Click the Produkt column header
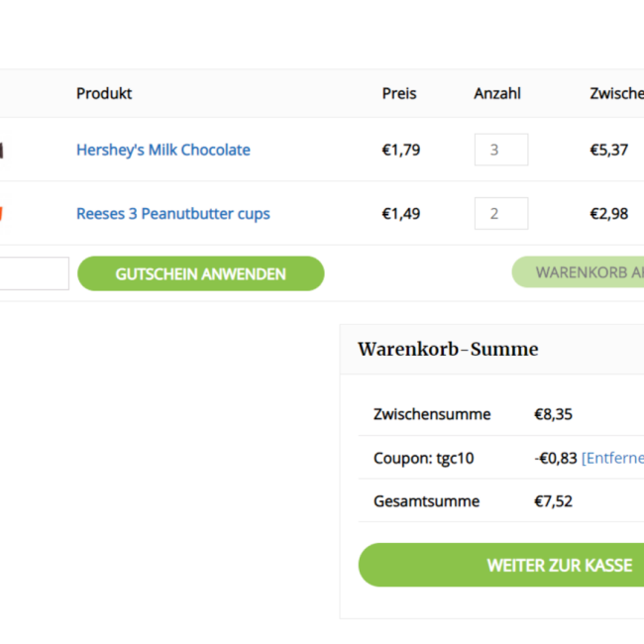This screenshot has height=644, width=644. [x=104, y=93]
